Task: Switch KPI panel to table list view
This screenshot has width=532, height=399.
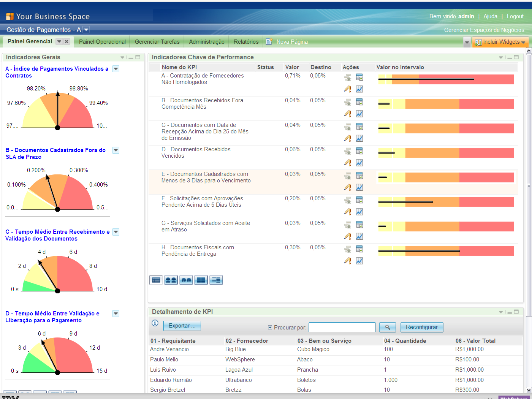Action: tap(156, 280)
